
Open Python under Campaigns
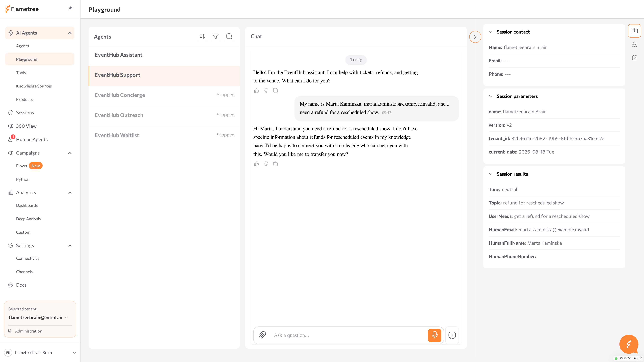click(x=23, y=179)
